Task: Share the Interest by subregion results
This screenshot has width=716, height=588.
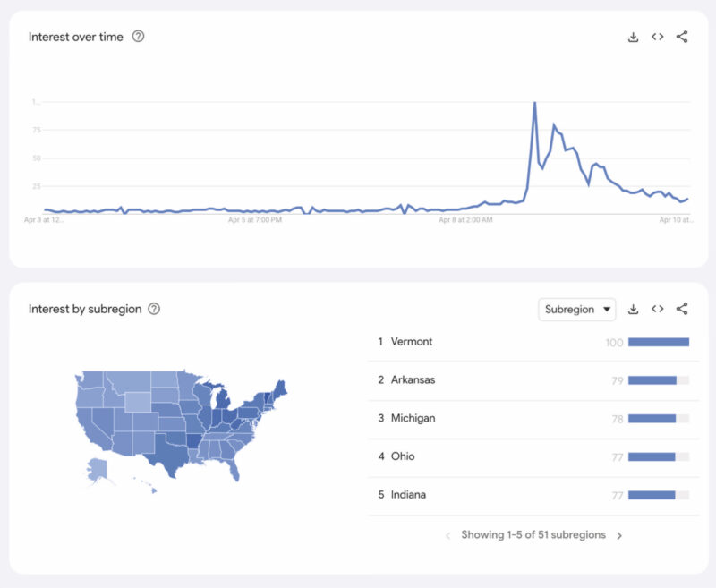Action: 682,309
